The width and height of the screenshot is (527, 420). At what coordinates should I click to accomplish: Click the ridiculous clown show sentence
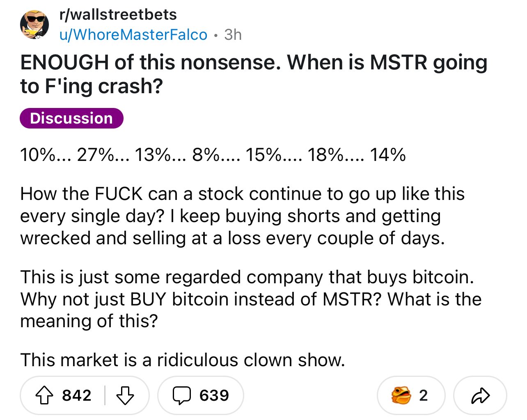(x=183, y=360)
